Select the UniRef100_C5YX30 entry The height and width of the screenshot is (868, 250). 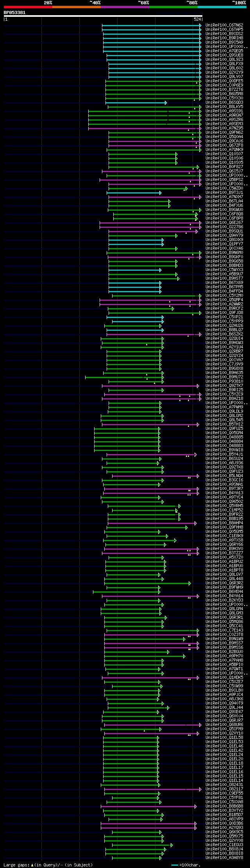pos(224,98)
